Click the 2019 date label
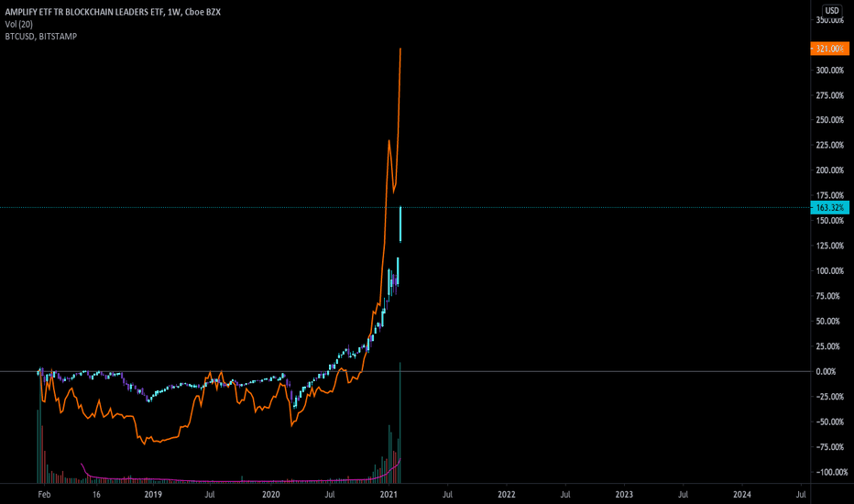The height and width of the screenshot is (504, 854). click(x=153, y=495)
